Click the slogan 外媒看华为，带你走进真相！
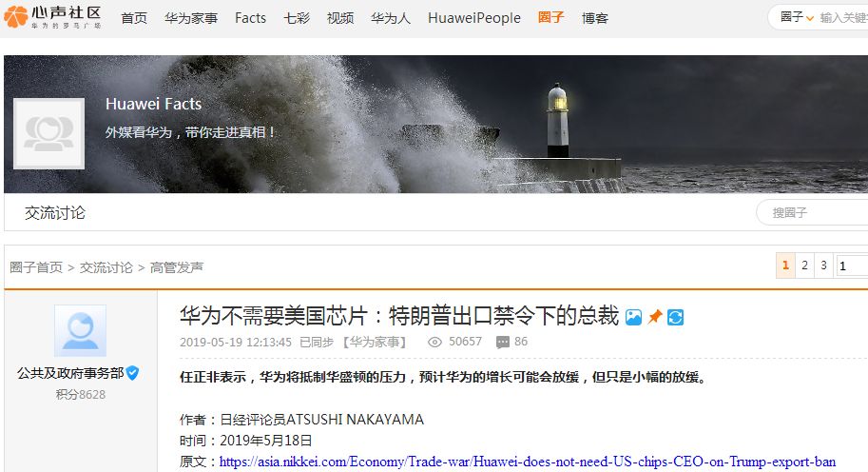 tap(190, 132)
